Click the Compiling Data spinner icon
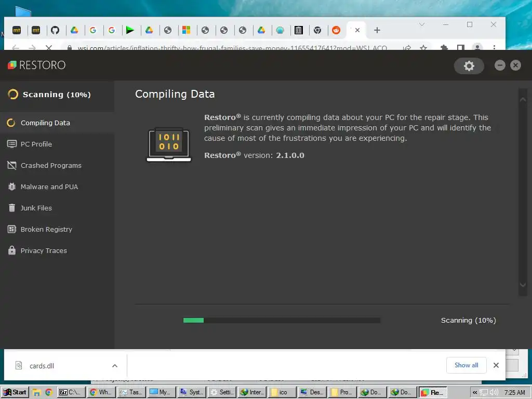This screenshot has width=532, height=399. tap(11, 123)
